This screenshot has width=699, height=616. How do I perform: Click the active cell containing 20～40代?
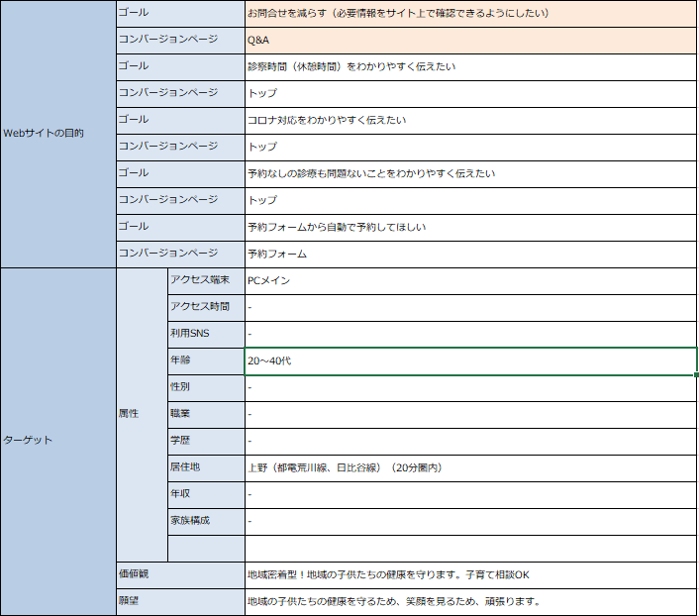pos(470,360)
